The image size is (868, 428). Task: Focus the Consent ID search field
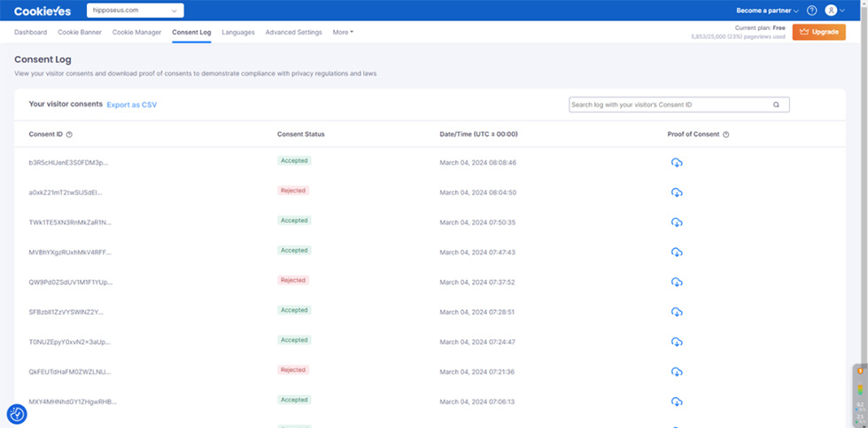point(669,105)
